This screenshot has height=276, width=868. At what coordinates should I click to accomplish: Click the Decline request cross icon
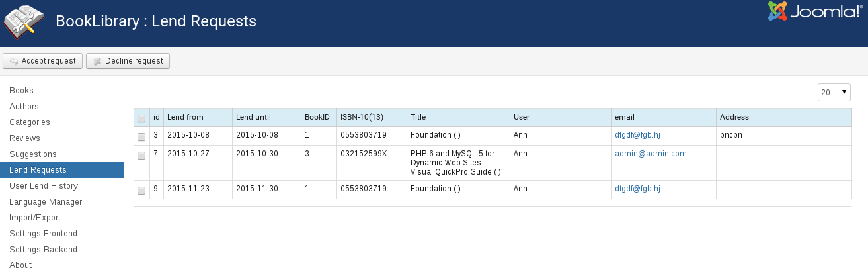click(97, 61)
